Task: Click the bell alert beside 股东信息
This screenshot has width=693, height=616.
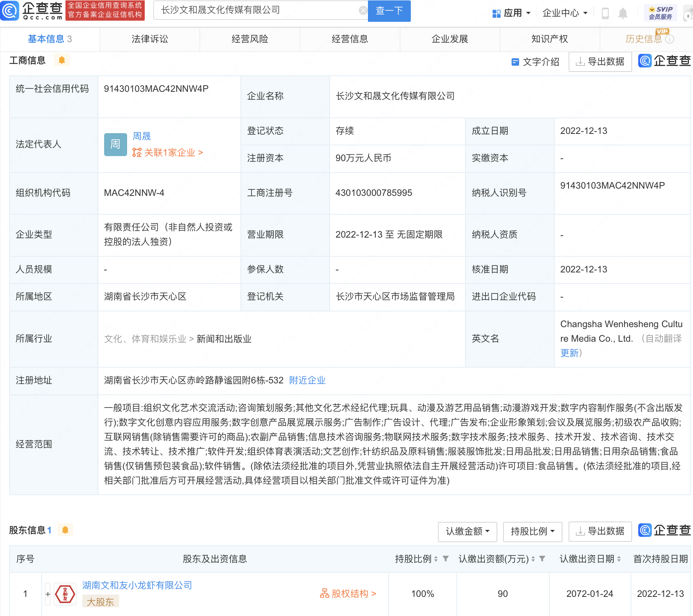Action: (65, 530)
